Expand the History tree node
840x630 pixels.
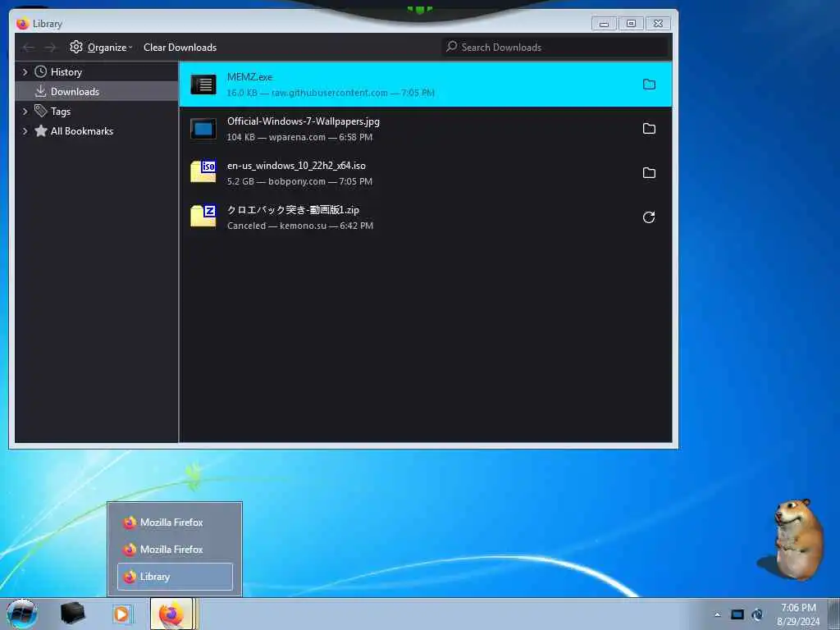click(x=25, y=71)
